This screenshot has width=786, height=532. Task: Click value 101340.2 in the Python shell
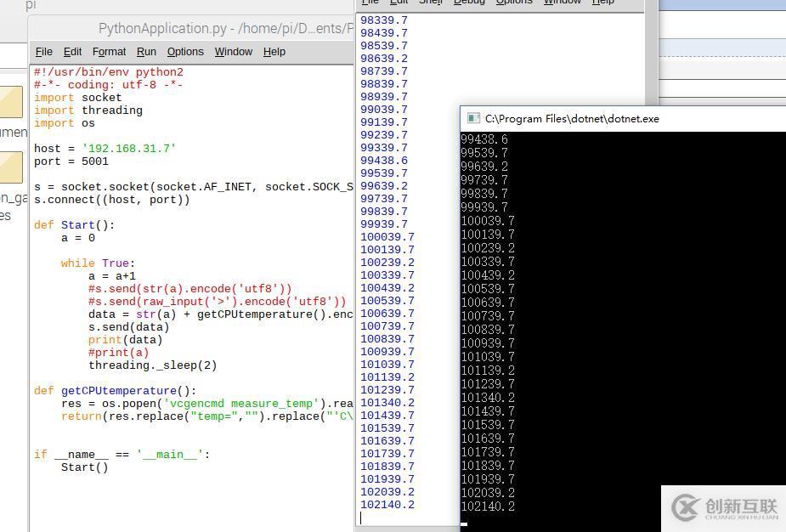pyautogui.click(x=387, y=403)
